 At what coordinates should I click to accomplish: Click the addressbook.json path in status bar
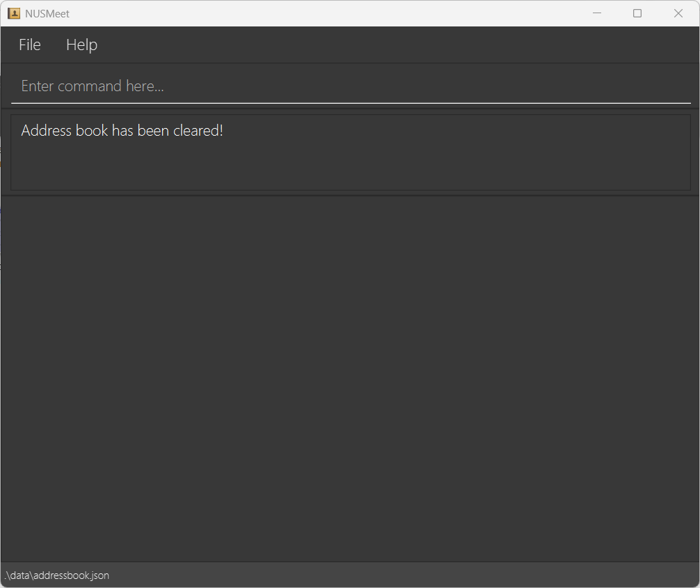71,575
